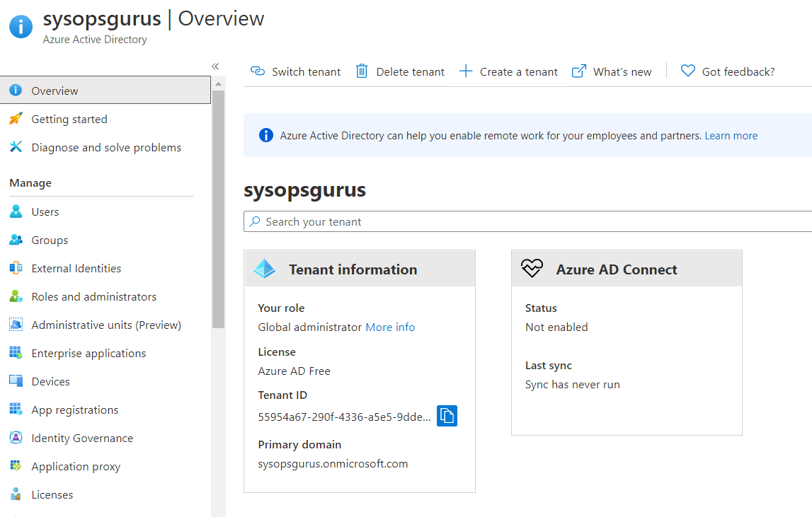
Task: Click the External Identities icon
Action: click(x=16, y=267)
